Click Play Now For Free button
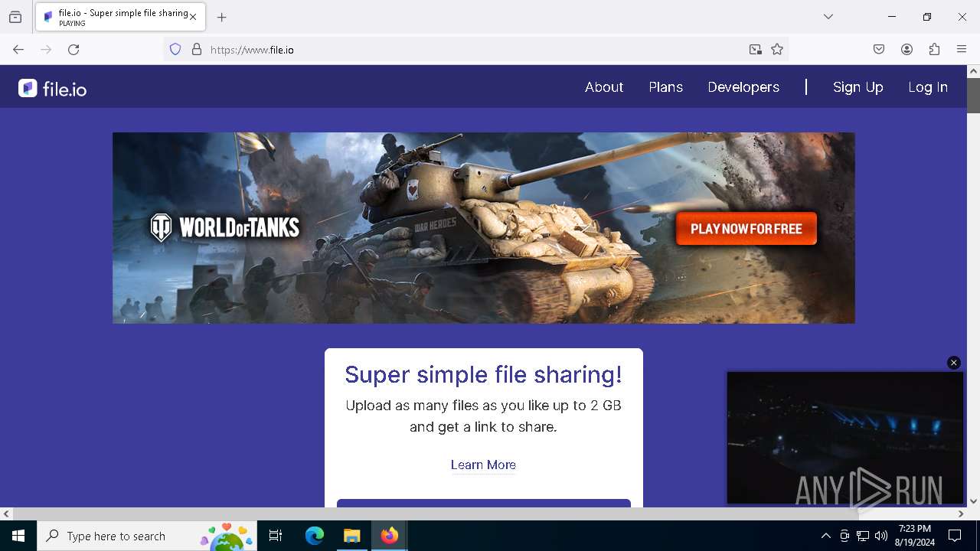The image size is (980, 551). click(746, 229)
